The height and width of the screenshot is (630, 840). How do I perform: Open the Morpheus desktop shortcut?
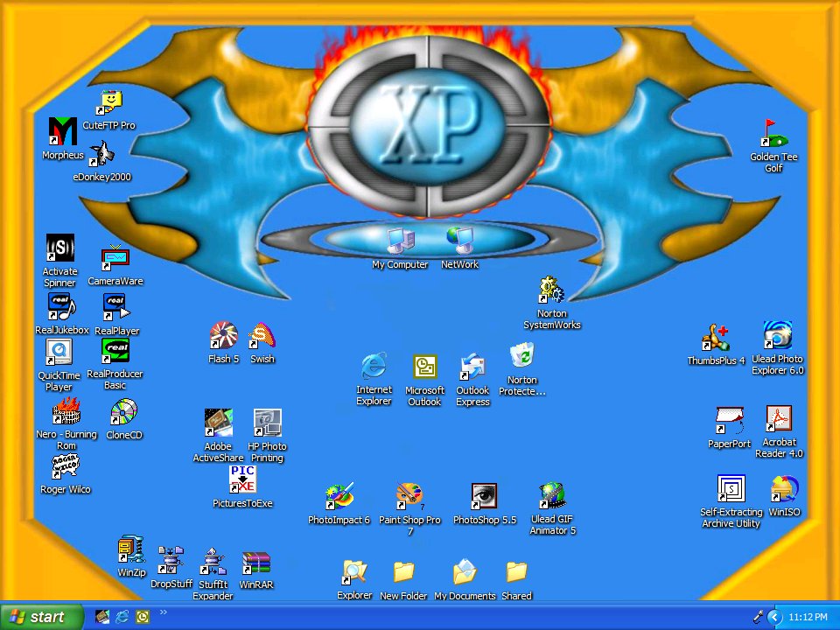(x=63, y=132)
